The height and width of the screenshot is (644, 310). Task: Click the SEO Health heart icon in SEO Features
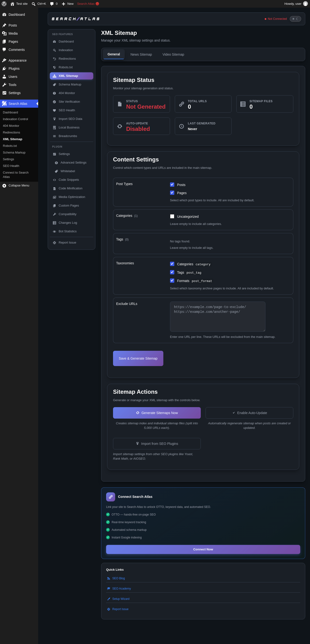54,110
